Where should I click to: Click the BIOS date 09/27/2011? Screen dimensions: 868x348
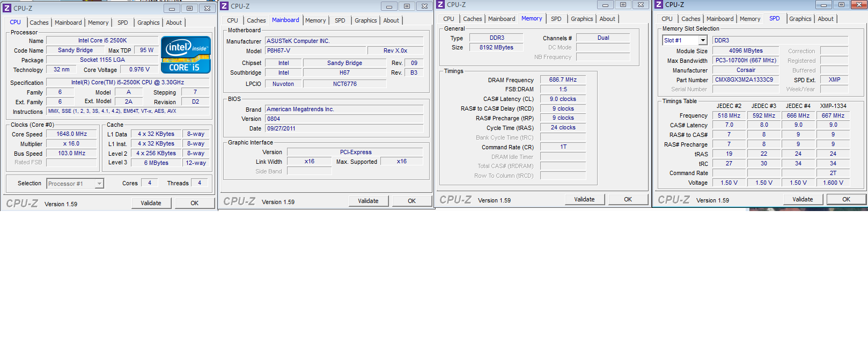(x=344, y=128)
